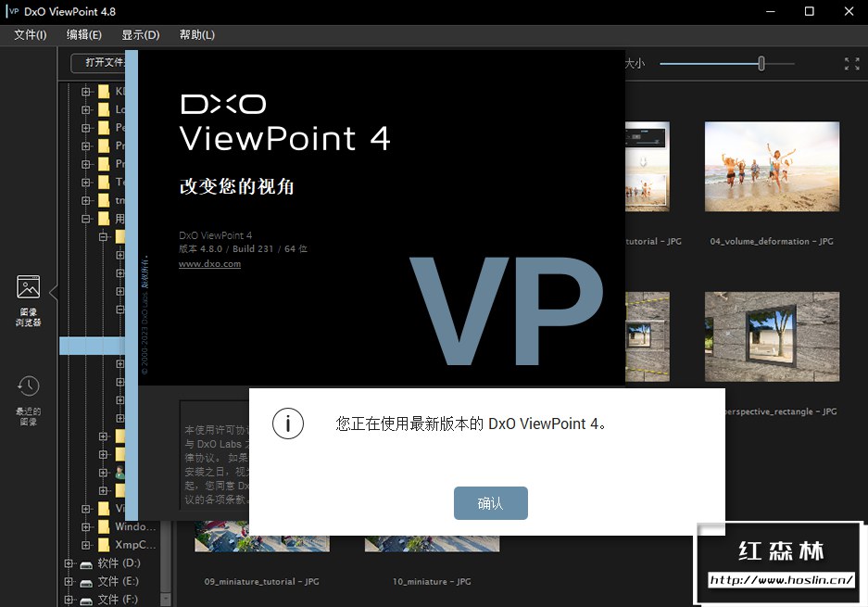This screenshot has width=868, height=607.
Task: Expand the Pe folder node
Action: point(86,128)
